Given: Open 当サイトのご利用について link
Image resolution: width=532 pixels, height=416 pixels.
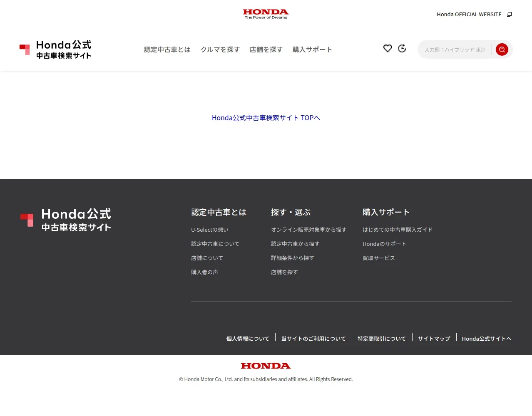Looking at the screenshot, I should coord(313,339).
